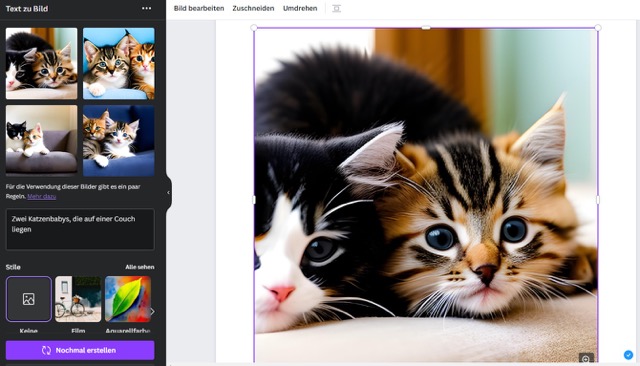Pick the kittens on blue background thumbnail
This screenshot has width=640, height=366.
119,63
